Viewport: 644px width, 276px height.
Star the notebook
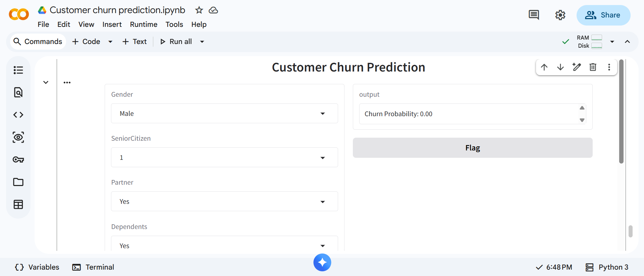click(199, 10)
